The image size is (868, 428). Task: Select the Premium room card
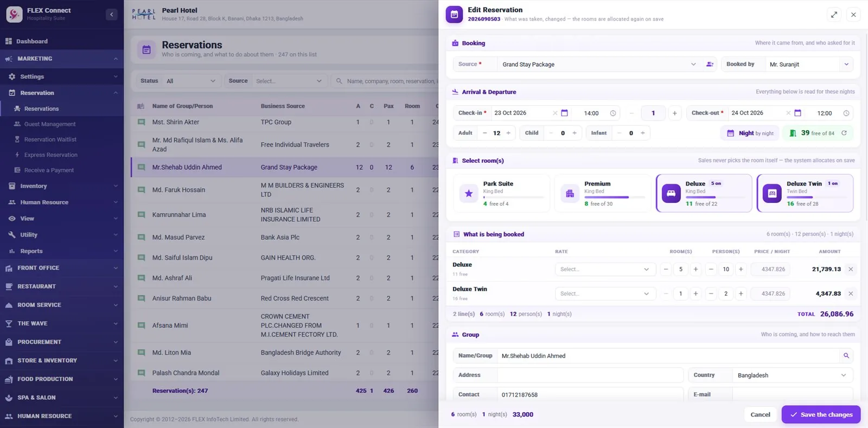point(602,193)
